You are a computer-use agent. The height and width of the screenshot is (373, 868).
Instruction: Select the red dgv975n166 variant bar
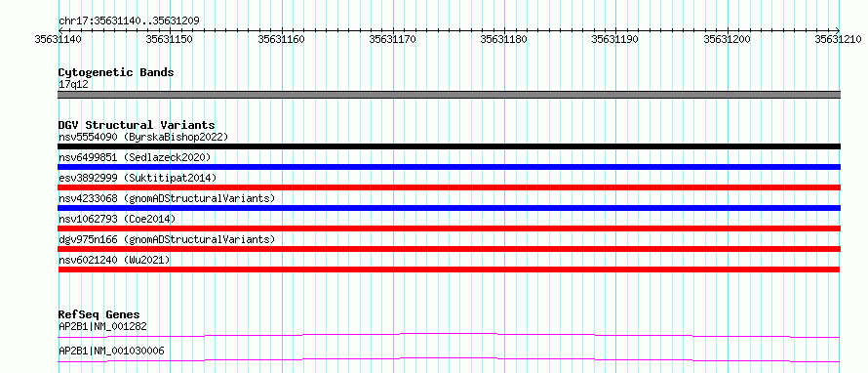coord(449,249)
